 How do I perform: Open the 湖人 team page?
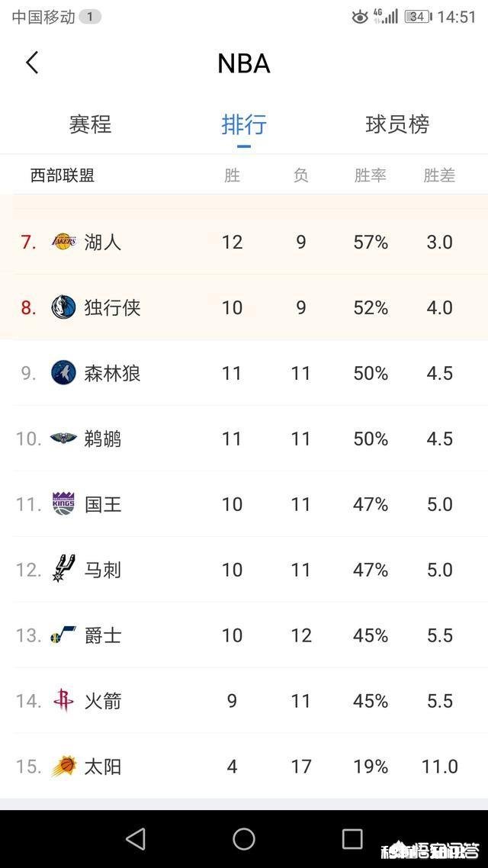103,242
